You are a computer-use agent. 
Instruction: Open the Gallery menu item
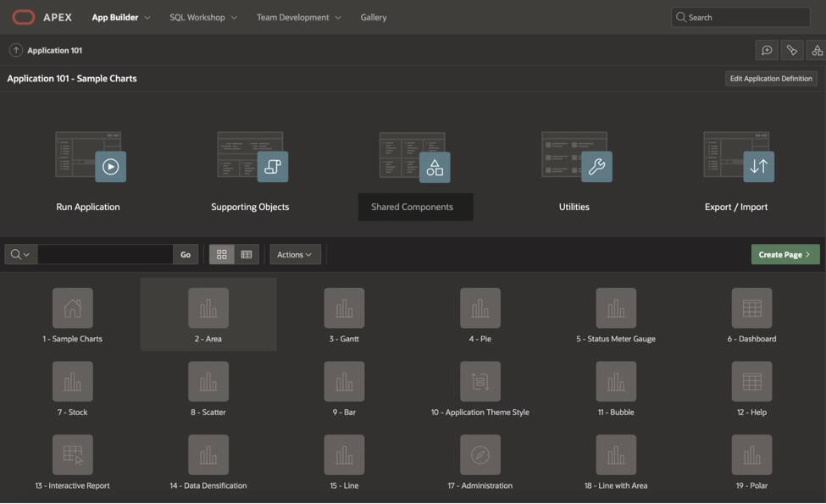click(373, 16)
